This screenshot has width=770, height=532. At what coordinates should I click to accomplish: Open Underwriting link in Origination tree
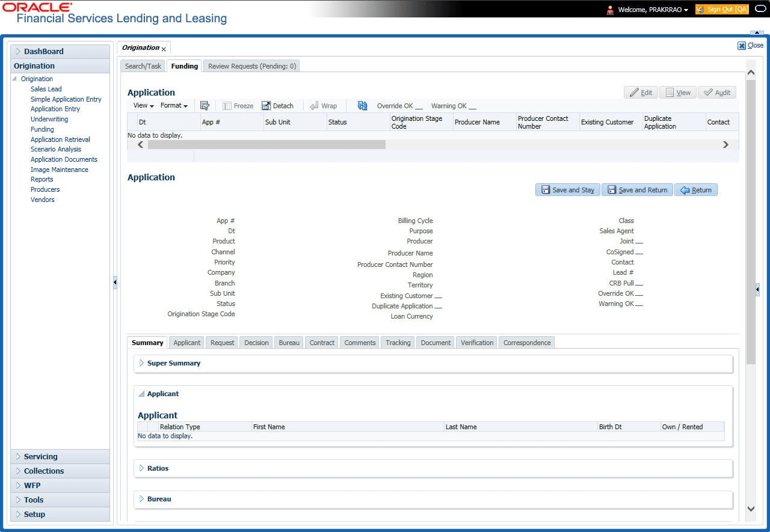click(x=49, y=119)
